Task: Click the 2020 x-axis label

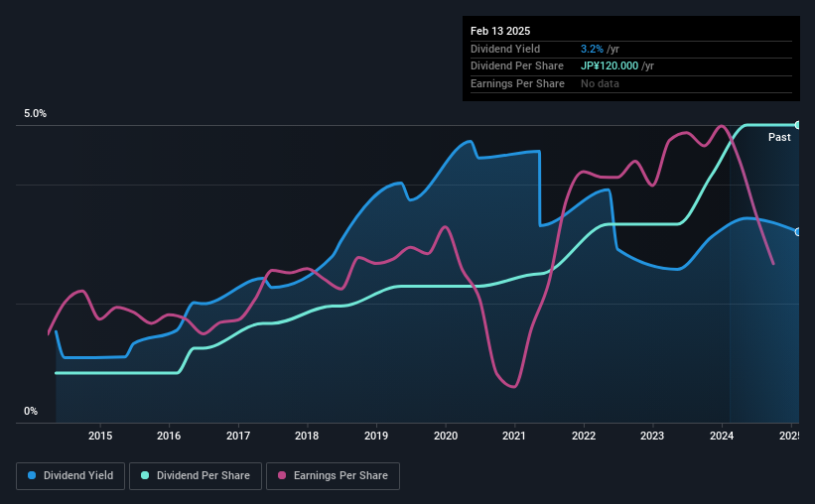Action: point(446,436)
